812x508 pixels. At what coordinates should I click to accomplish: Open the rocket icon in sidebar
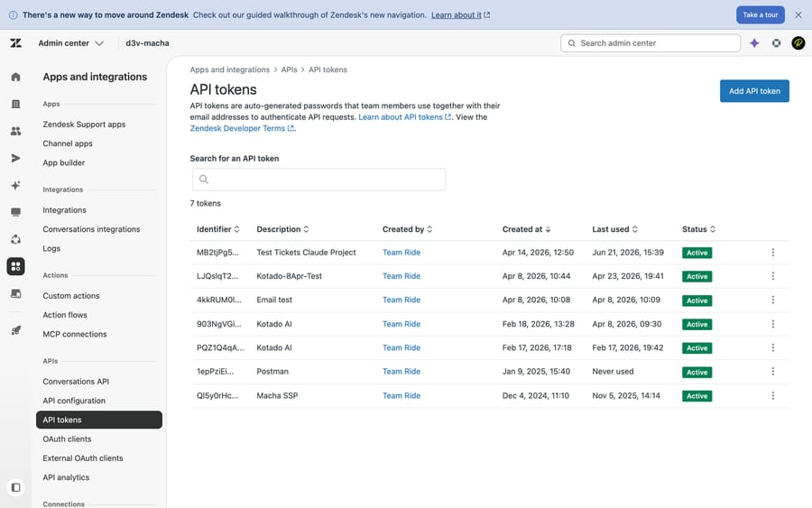click(x=16, y=330)
